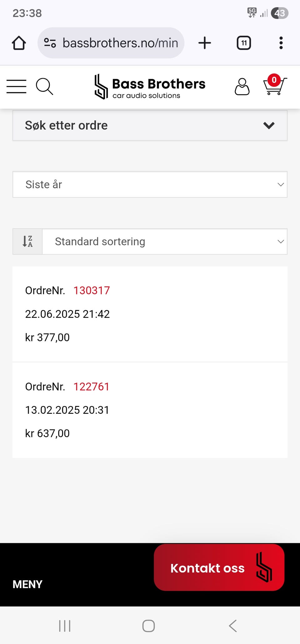Show the open tabs switcher
300x644 pixels.
click(244, 43)
